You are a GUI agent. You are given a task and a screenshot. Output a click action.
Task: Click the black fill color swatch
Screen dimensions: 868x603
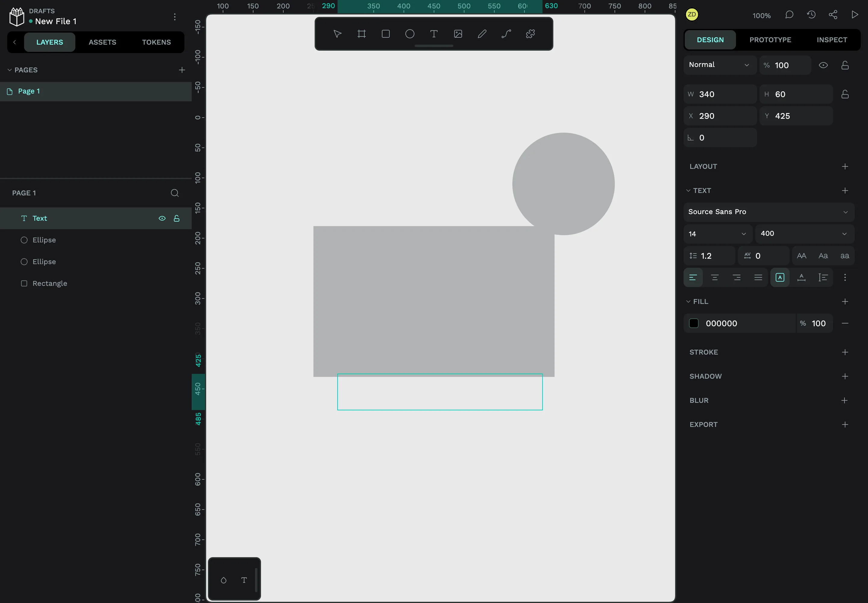[x=694, y=324]
